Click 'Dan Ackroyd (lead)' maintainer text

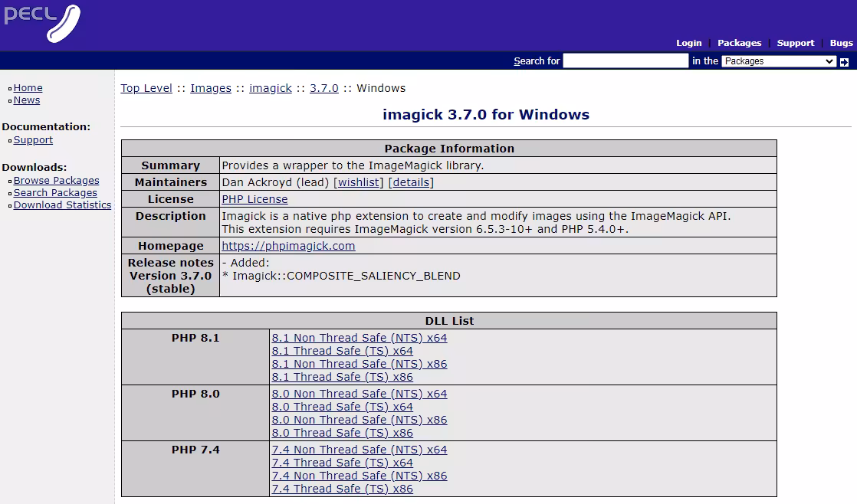(275, 182)
